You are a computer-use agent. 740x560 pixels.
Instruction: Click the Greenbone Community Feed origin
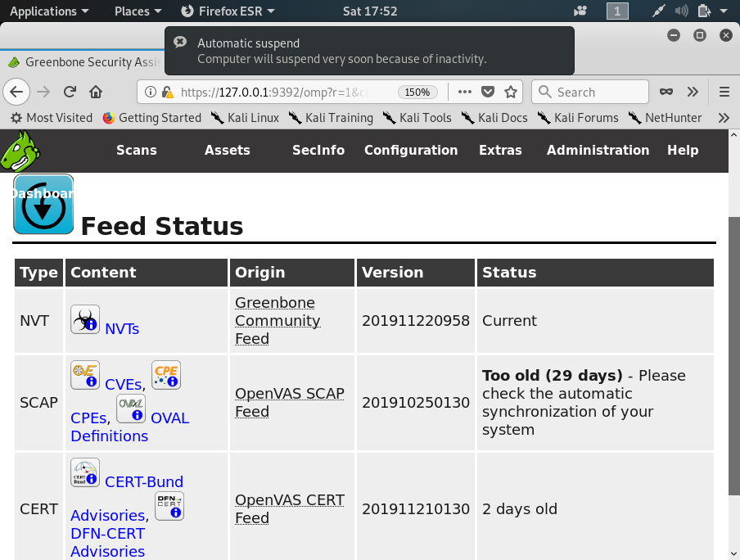coord(277,321)
